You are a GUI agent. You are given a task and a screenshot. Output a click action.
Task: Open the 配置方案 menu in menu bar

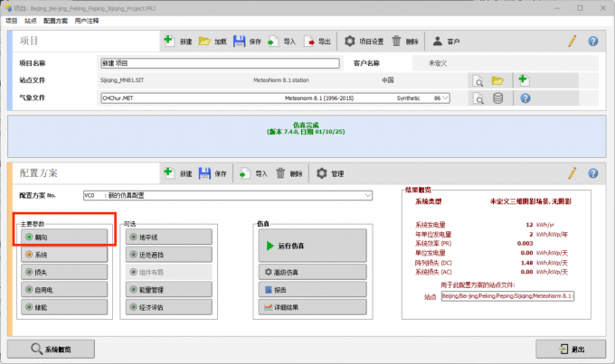click(x=55, y=21)
